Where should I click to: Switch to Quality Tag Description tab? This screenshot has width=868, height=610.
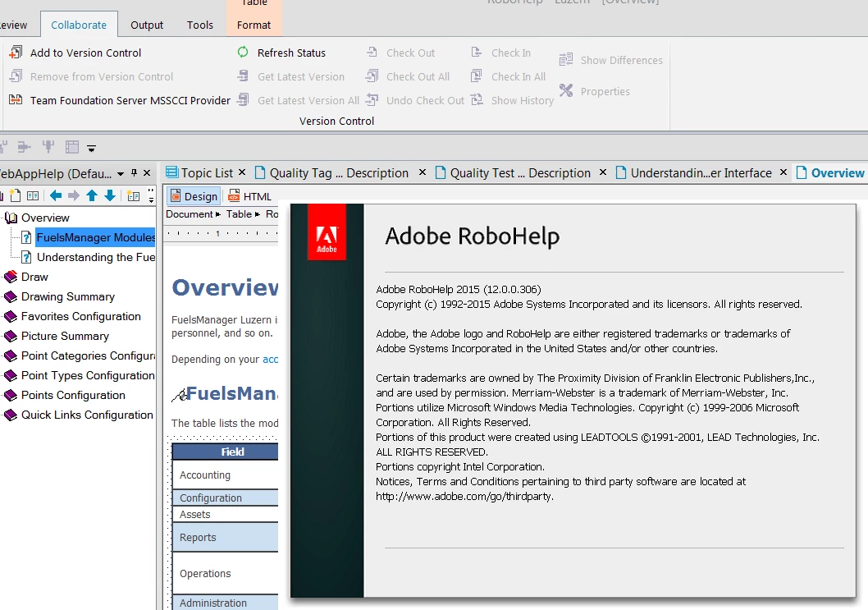331,173
